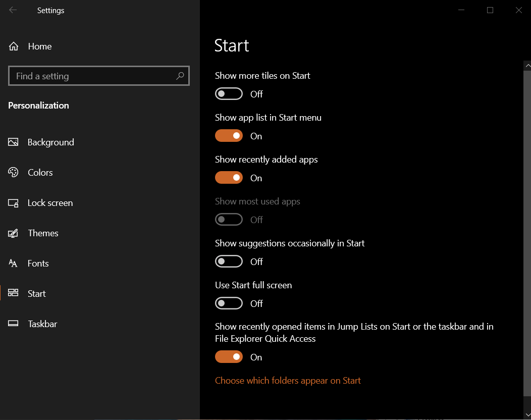Turn off recently opened items in Jump Lists
Image resolution: width=531 pixels, height=420 pixels.
point(229,357)
